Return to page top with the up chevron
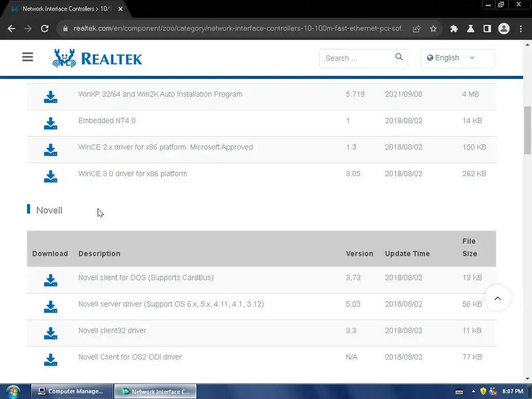Image resolution: width=532 pixels, height=399 pixels. [x=498, y=298]
